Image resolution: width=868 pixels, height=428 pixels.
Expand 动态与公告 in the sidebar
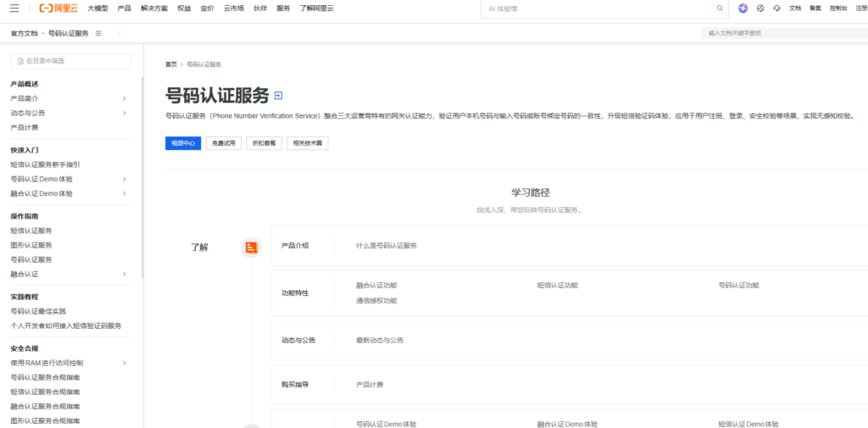[124, 113]
